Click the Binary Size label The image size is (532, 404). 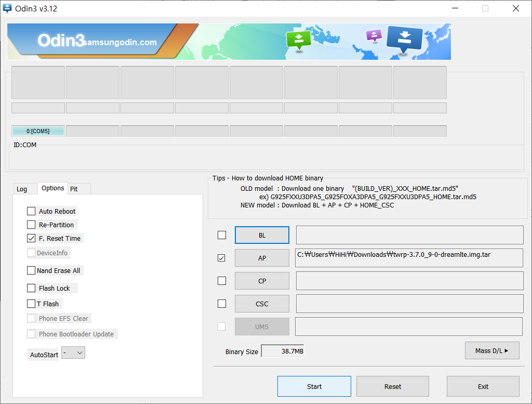click(242, 351)
